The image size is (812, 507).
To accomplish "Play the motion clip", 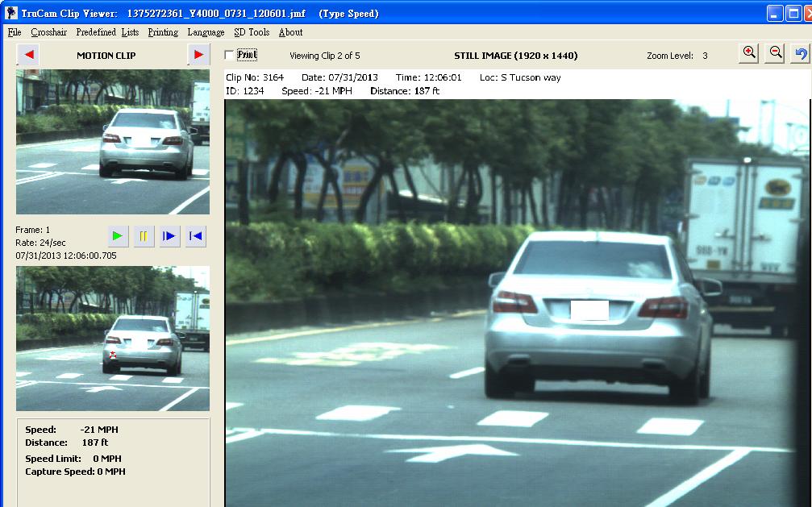I will pyautogui.click(x=119, y=236).
